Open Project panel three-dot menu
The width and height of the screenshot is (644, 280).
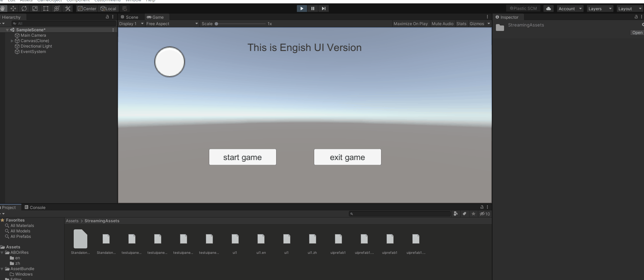coord(487,207)
